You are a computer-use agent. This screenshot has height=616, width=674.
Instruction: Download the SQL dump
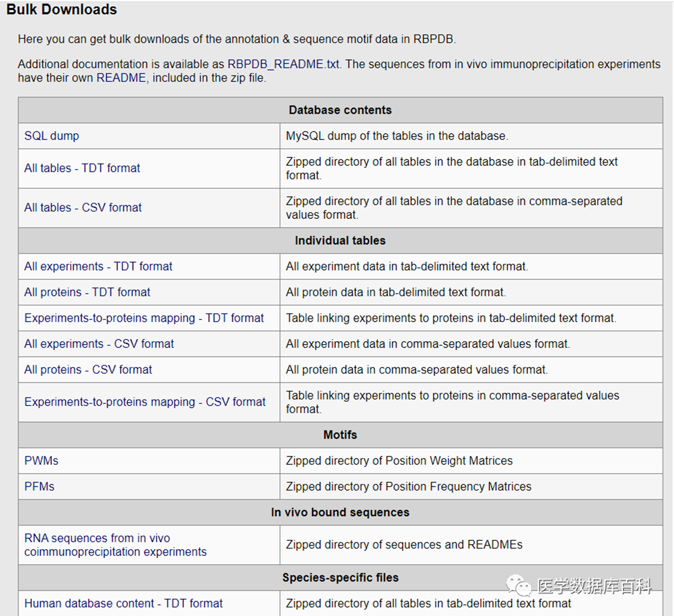click(51, 136)
